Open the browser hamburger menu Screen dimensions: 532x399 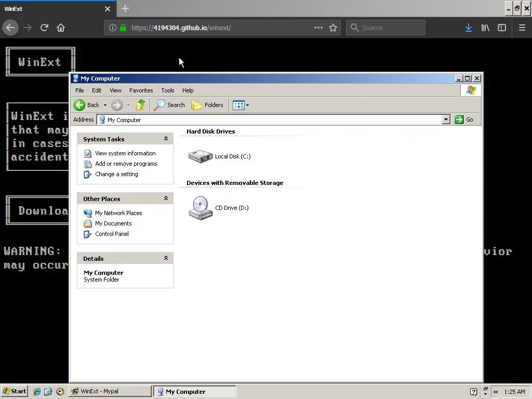[522, 28]
